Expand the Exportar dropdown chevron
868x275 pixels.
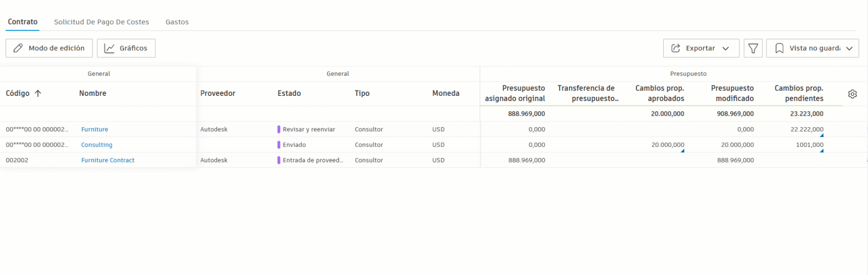click(x=726, y=48)
